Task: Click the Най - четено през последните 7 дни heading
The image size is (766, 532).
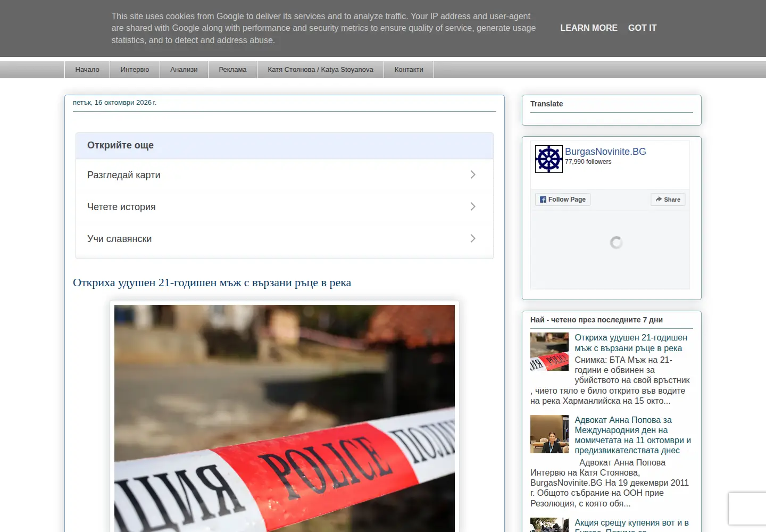Action: (x=596, y=320)
